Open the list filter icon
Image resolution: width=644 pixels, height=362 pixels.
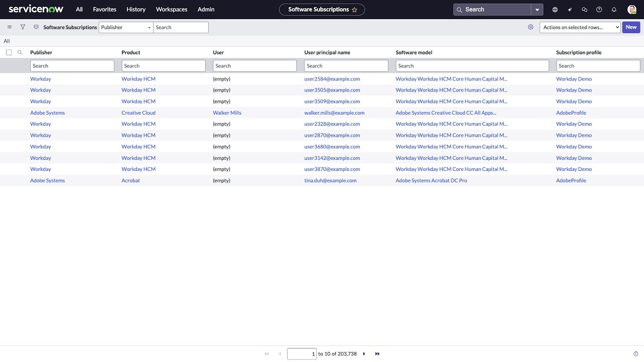pyautogui.click(x=23, y=27)
